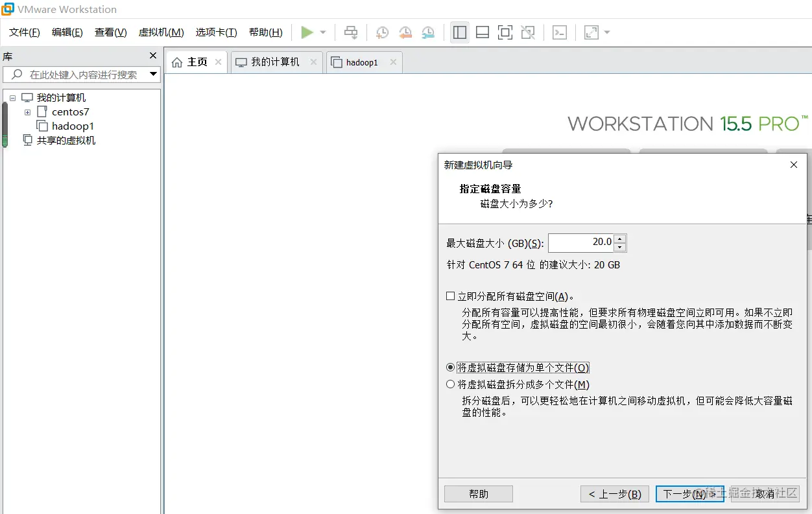Click the search magnifier icon in library

17,75
